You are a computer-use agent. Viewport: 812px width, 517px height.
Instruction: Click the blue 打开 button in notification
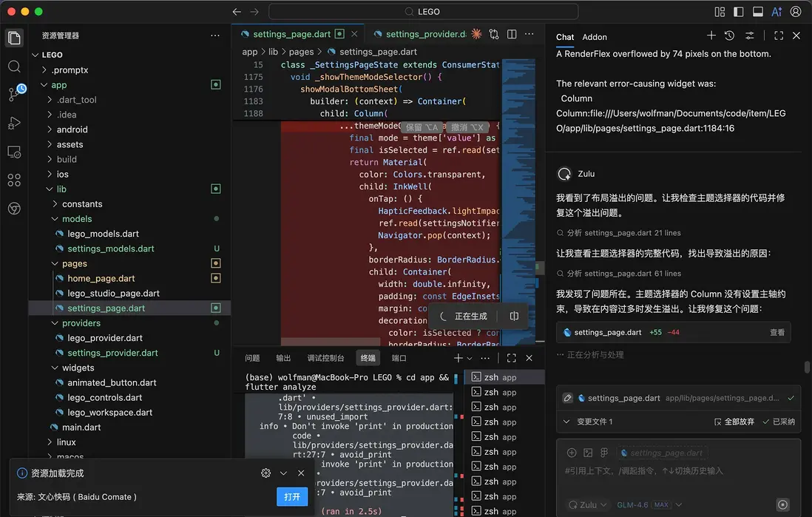(x=292, y=497)
